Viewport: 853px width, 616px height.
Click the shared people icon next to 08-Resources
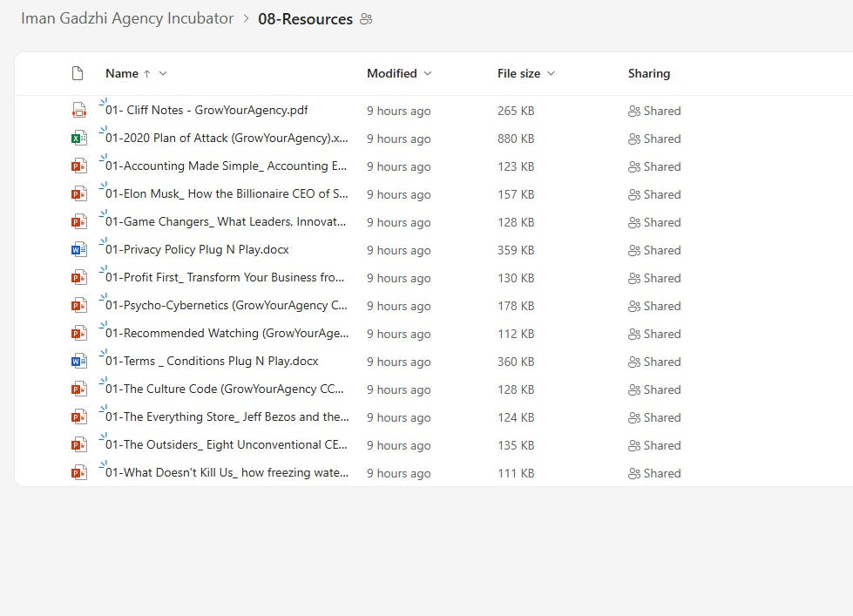pyautogui.click(x=366, y=19)
